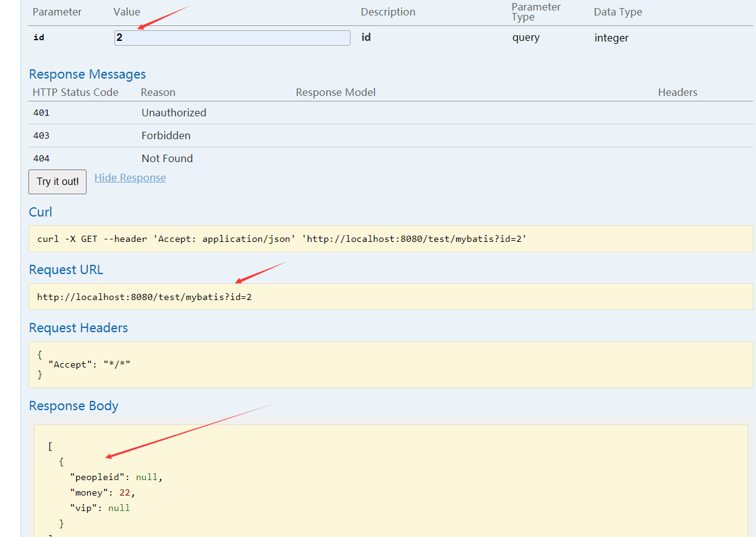Click the Response Body JSON block
Image resolution: width=756 pixels, height=537 pixels.
[391, 483]
